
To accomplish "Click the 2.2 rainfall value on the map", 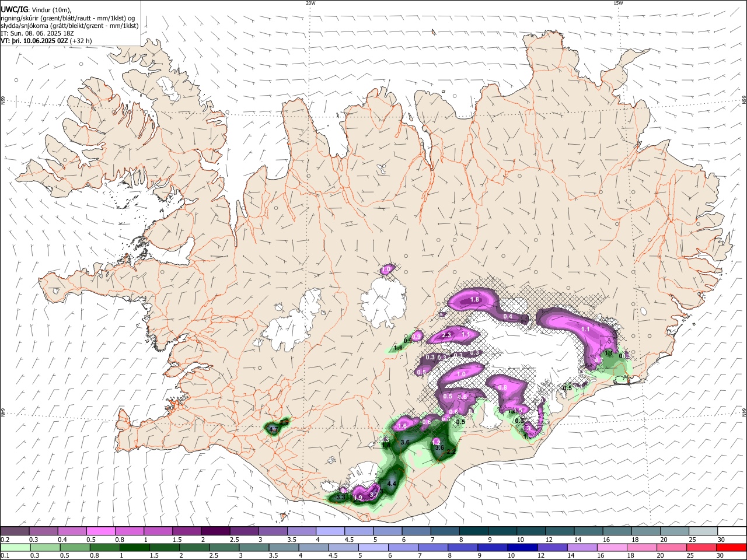I will click(451, 452).
